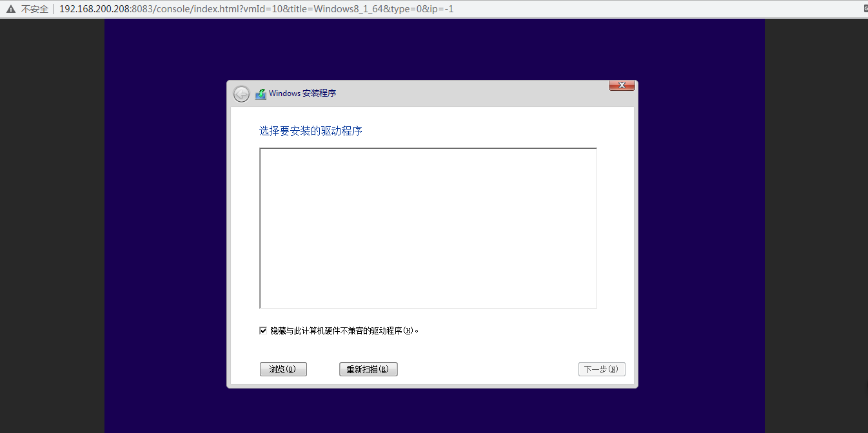Close the Windows Setup dialog

622,85
